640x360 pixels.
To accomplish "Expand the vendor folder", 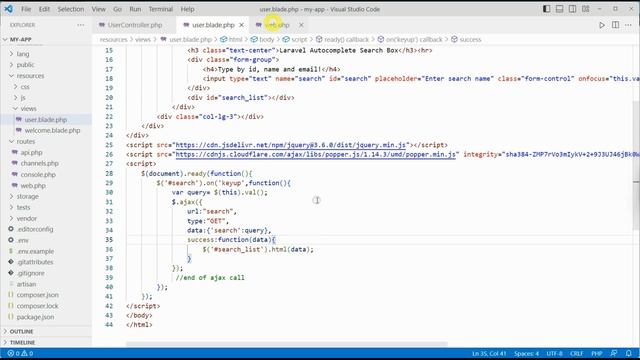I will pyautogui.click(x=46, y=218).
